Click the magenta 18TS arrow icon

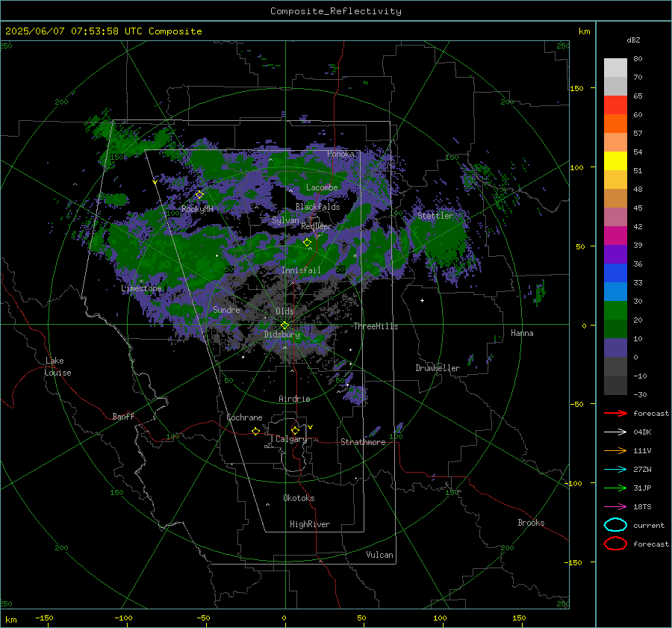coord(615,507)
